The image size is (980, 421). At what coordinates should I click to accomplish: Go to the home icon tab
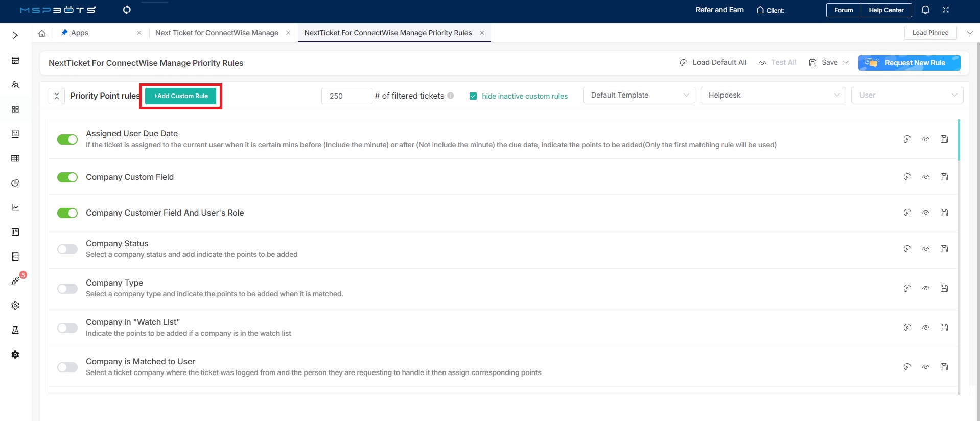coord(42,33)
